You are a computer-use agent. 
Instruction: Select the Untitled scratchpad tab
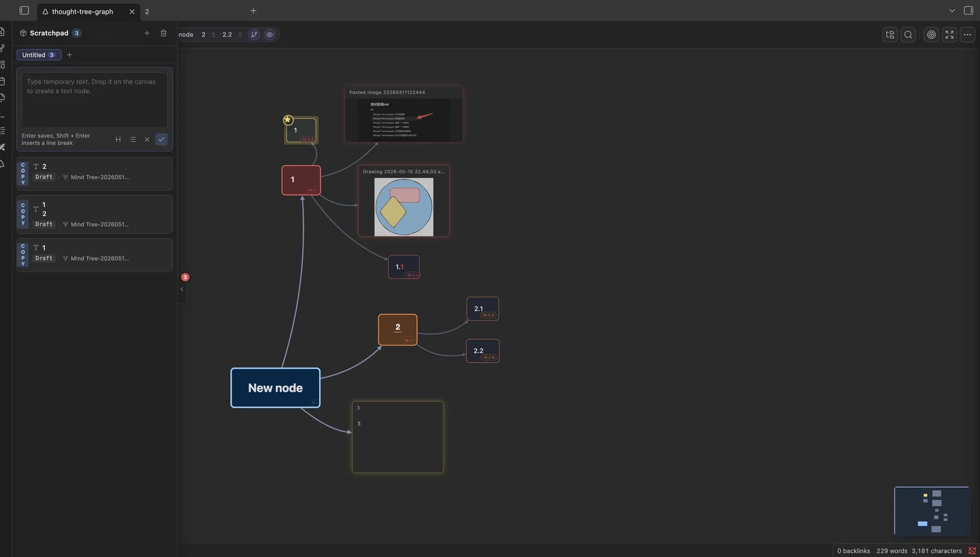click(39, 55)
